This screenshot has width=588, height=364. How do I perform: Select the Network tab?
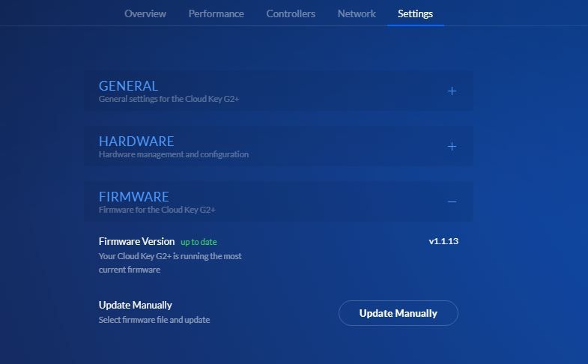pyautogui.click(x=357, y=13)
